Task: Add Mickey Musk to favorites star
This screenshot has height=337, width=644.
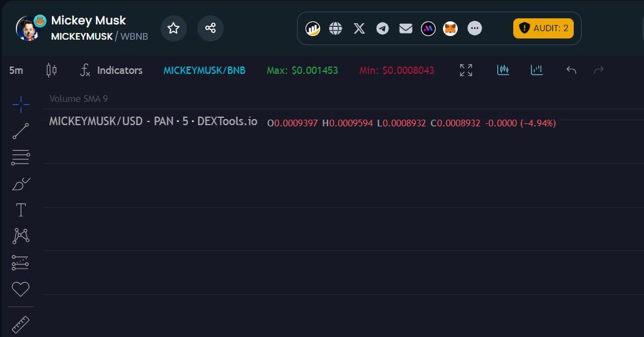Action: point(174,28)
